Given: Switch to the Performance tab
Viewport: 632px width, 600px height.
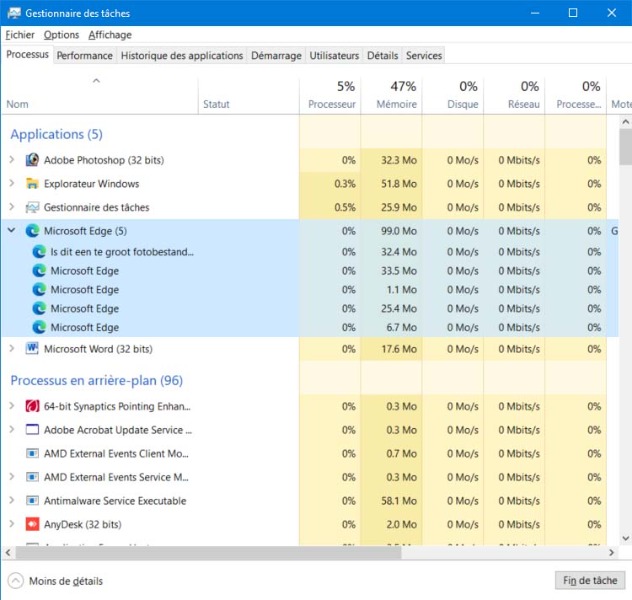Looking at the screenshot, I should click(x=84, y=56).
